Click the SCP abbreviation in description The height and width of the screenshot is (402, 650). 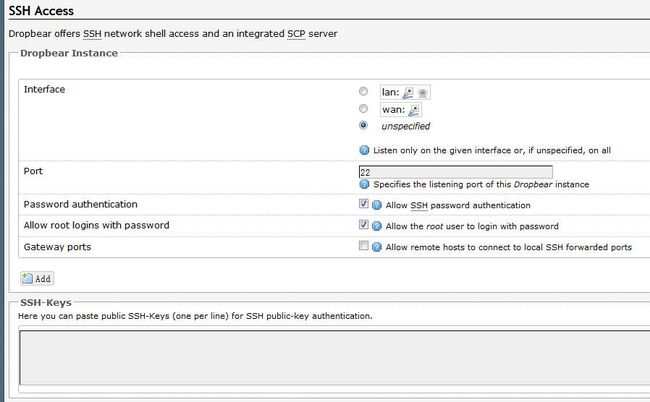click(296, 34)
